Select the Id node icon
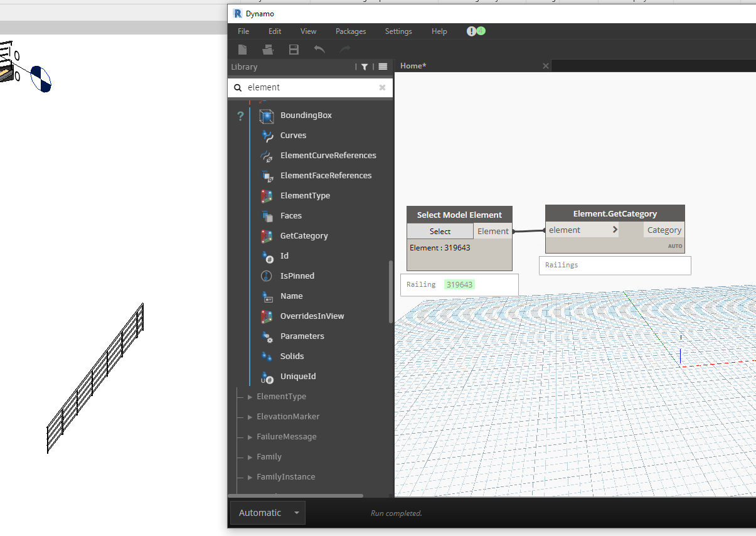756x536 pixels. (x=267, y=256)
